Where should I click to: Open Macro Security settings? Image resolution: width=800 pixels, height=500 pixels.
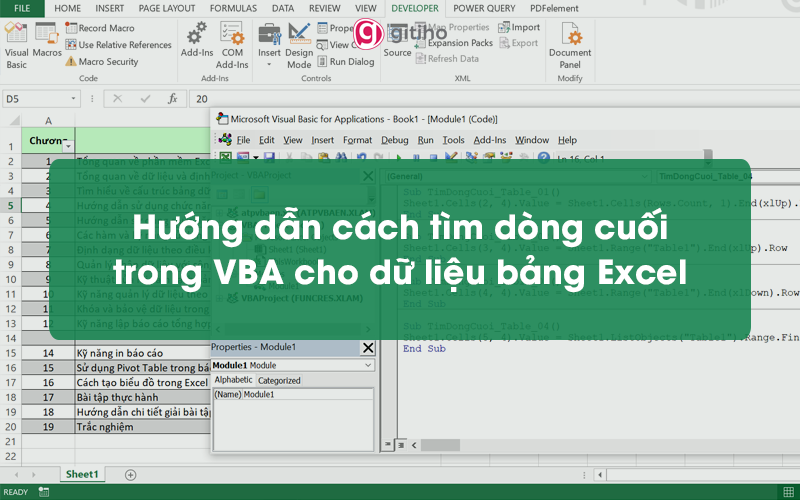(102, 62)
